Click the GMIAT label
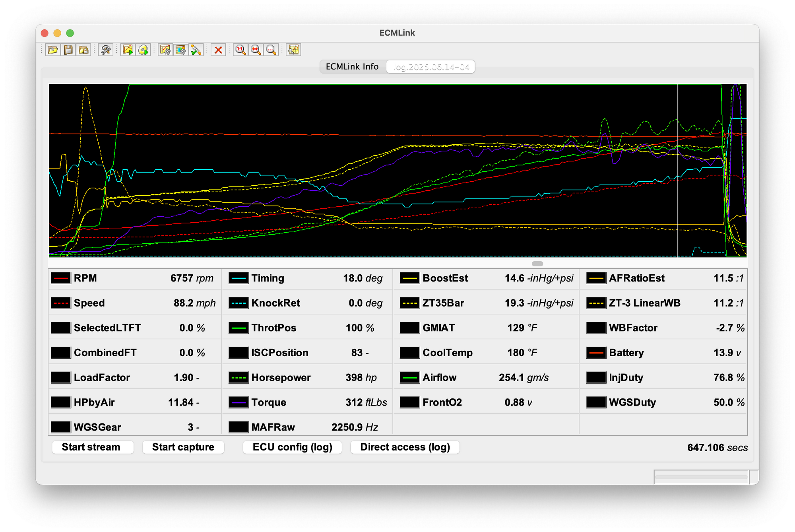This screenshot has width=795, height=532. tap(438, 328)
